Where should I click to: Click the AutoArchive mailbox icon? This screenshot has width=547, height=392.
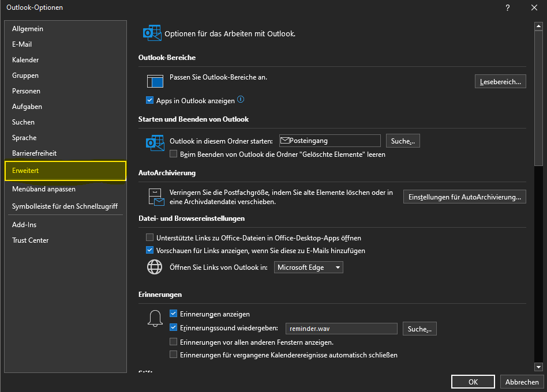pos(155,197)
